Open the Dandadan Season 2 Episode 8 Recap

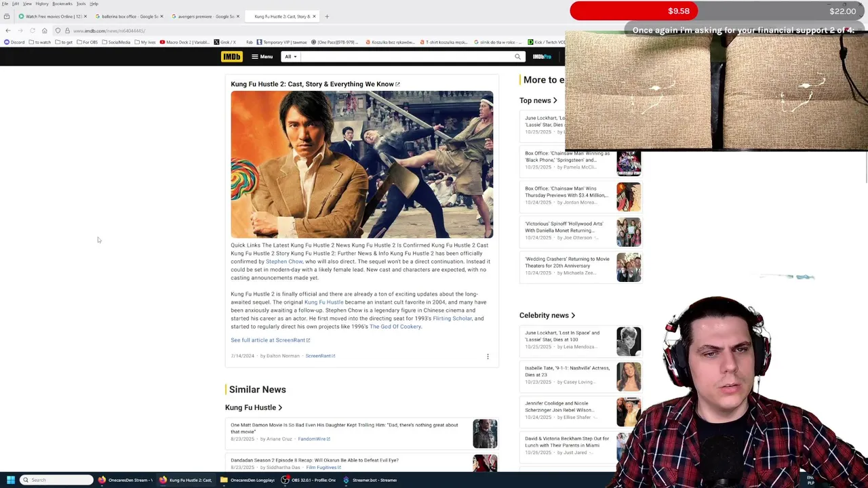tap(315, 460)
